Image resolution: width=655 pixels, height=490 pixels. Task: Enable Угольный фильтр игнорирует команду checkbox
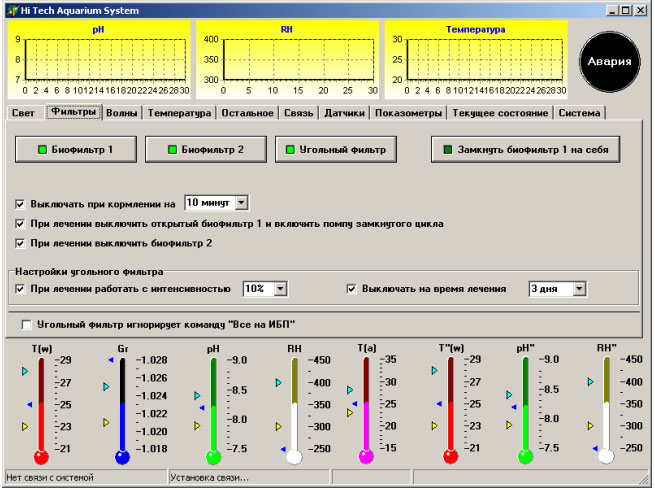[26, 325]
